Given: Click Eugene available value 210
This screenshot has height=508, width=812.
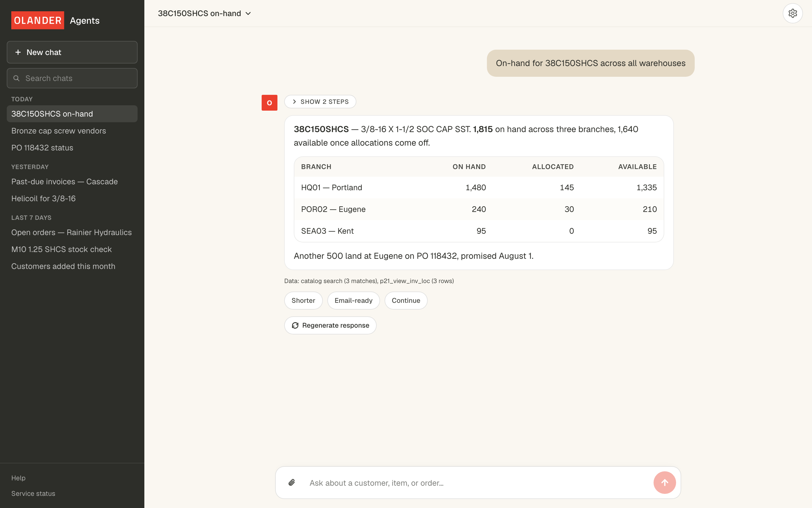Looking at the screenshot, I should tap(650, 209).
